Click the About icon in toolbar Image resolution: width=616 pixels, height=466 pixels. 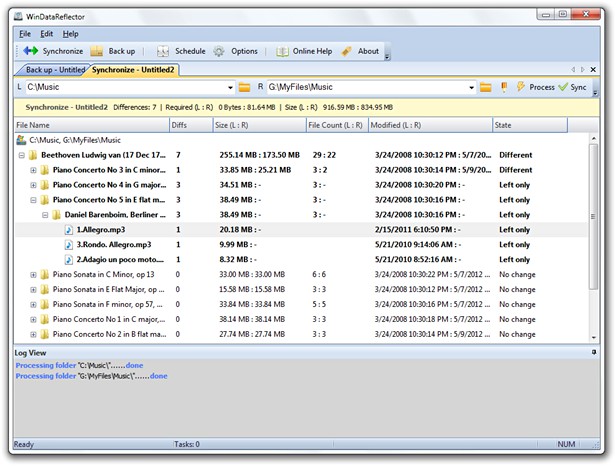tap(346, 51)
